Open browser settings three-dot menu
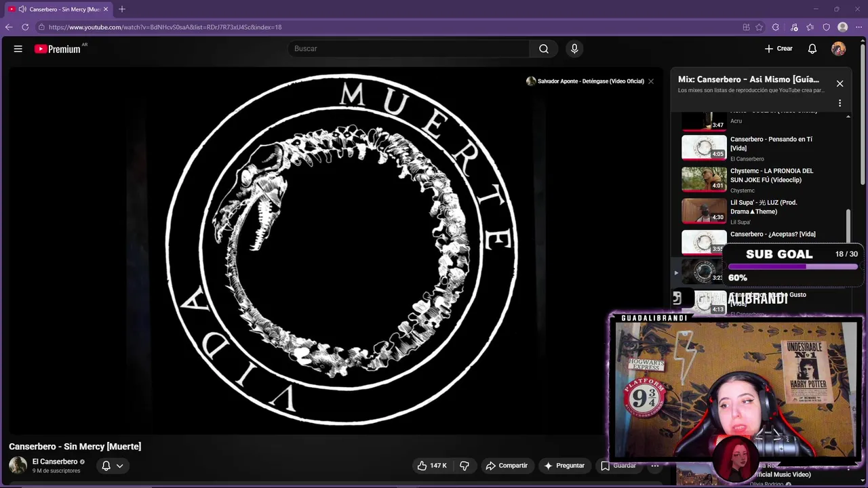The height and width of the screenshot is (488, 868). [859, 27]
